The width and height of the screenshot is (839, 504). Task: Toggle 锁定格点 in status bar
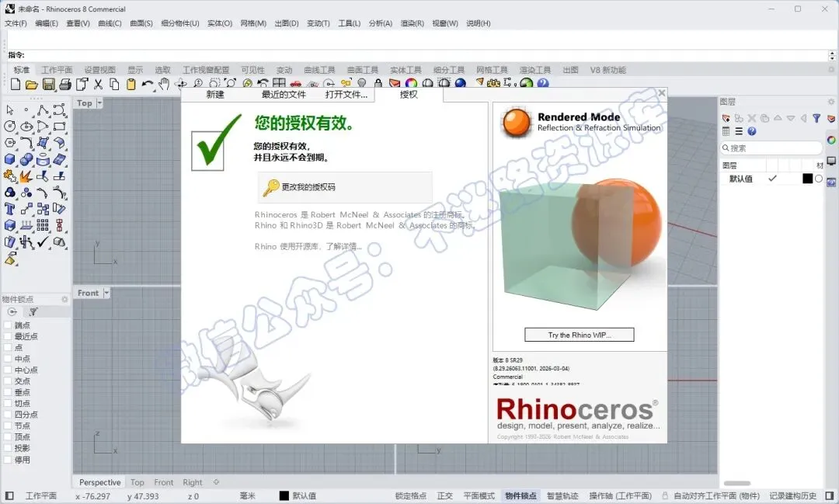click(x=410, y=496)
